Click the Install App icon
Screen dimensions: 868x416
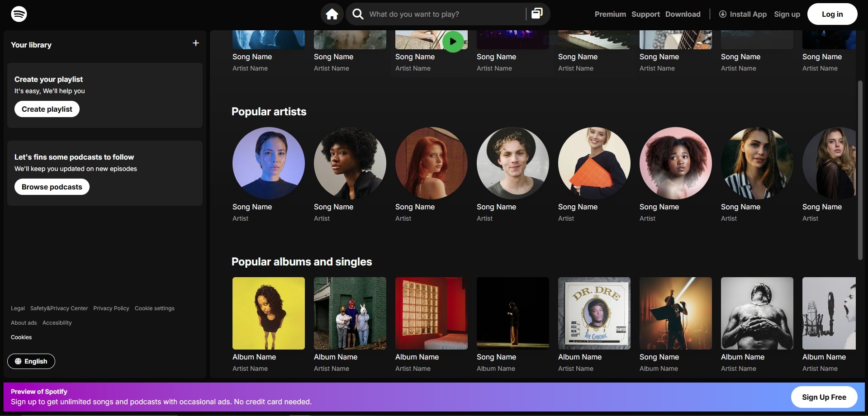[723, 14]
